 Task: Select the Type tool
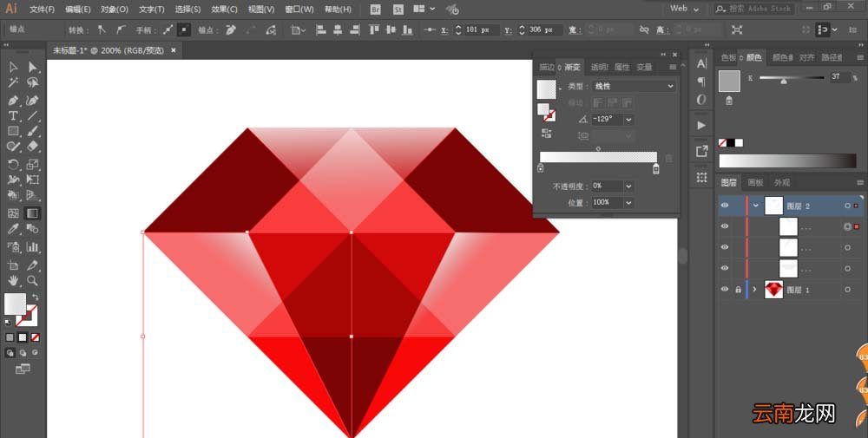[x=13, y=116]
